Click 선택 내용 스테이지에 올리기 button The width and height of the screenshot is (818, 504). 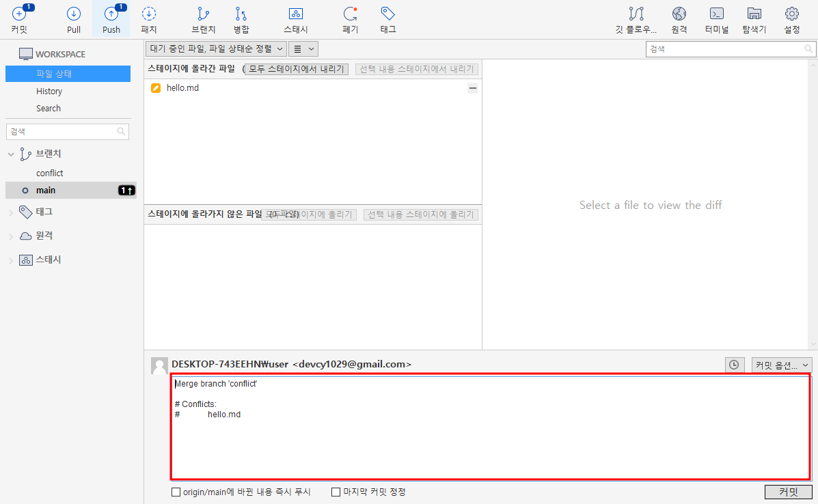coord(421,214)
